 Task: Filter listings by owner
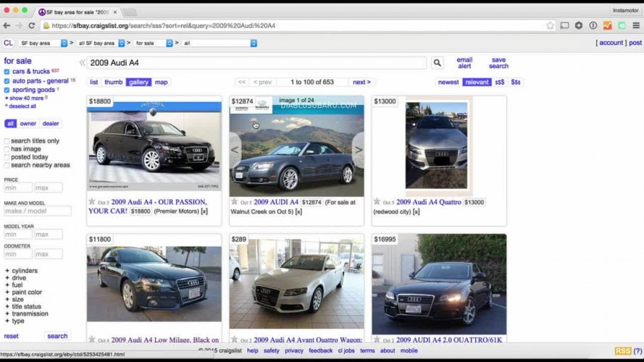point(28,124)
